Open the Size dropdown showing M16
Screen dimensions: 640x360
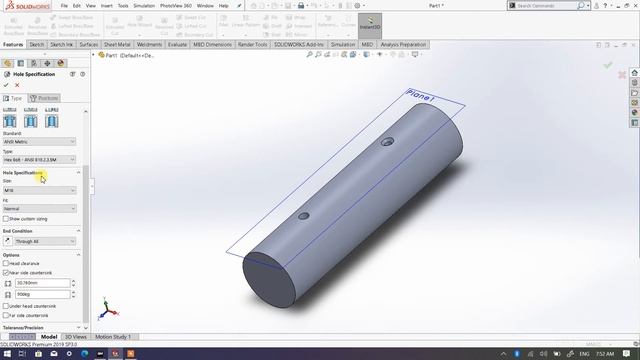pyautogui.click(x=39, y=190)
